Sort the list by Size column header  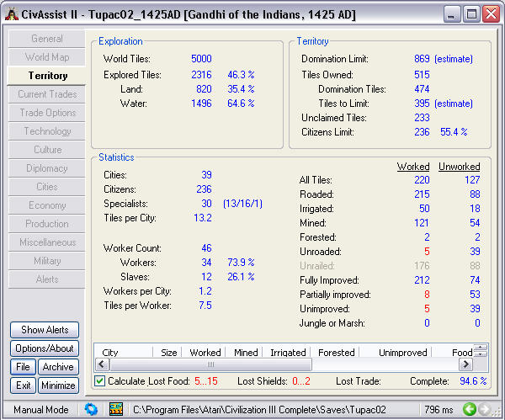click(x=167, y=353)
